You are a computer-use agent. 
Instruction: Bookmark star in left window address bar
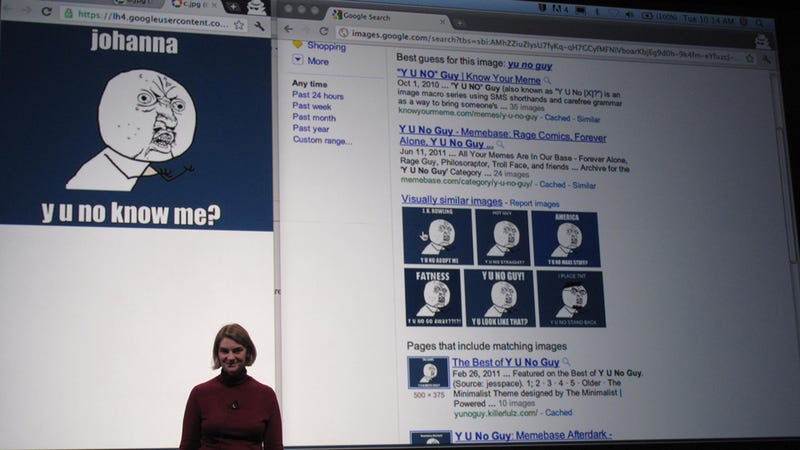tap(239, 24)
